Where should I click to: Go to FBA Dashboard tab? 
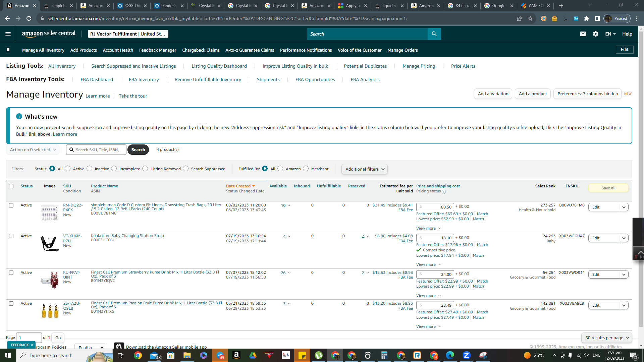pyautogui.click(x=97, y=79)
